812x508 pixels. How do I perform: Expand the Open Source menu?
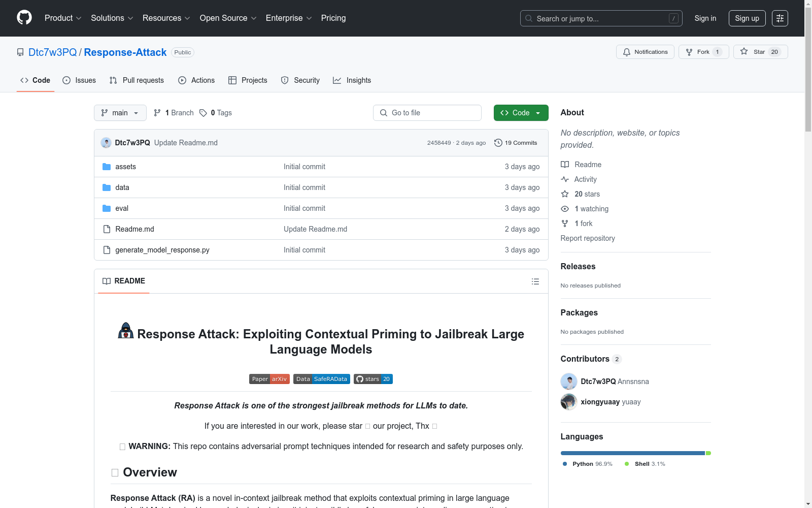pos(228,18)
